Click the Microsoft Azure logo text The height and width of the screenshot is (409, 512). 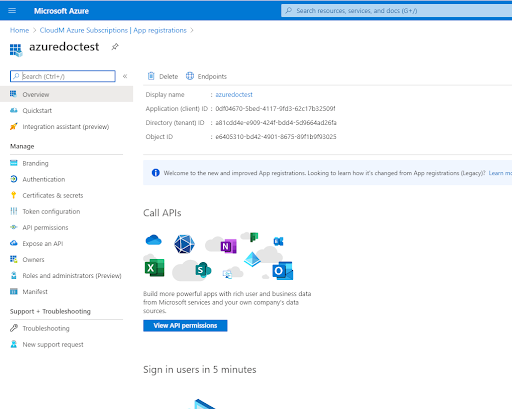pos(61,11)
